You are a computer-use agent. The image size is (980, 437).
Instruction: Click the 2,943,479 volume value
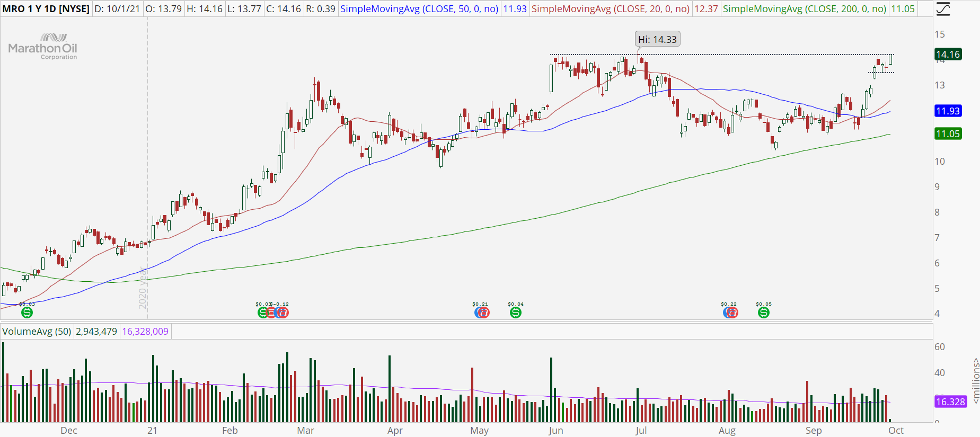click(x=96, y=332)
